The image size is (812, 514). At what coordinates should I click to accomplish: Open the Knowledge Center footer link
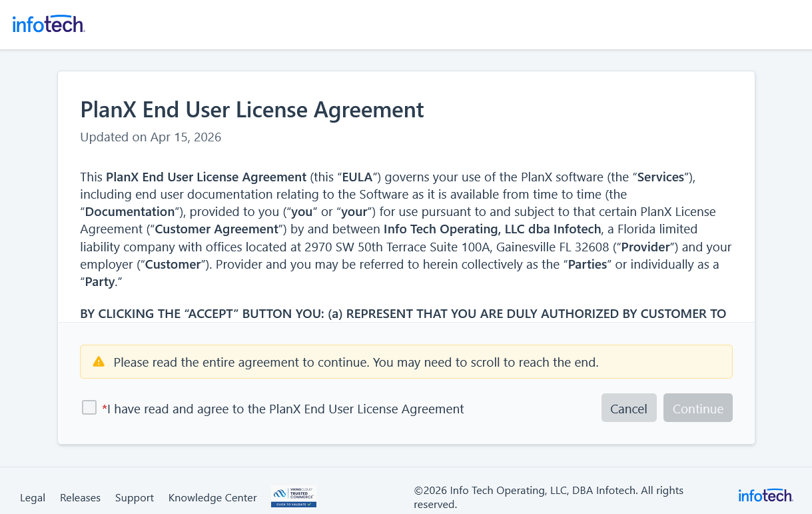[x=212, y=497]
